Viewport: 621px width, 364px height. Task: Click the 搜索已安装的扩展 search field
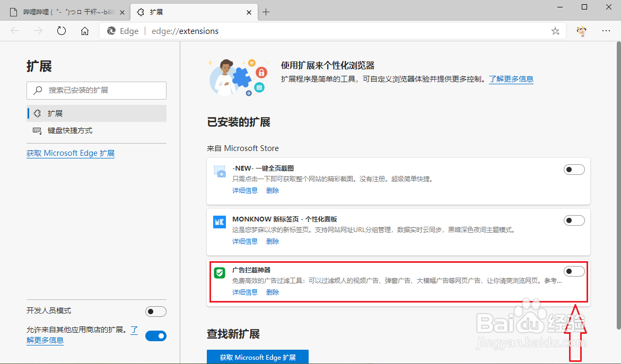tap(96, 90)
